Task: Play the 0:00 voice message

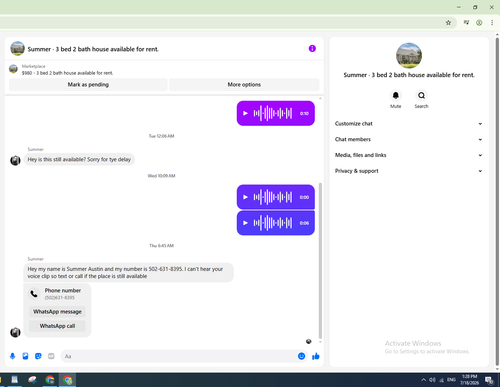Action: pyautogui.click(x=245, y=197)
